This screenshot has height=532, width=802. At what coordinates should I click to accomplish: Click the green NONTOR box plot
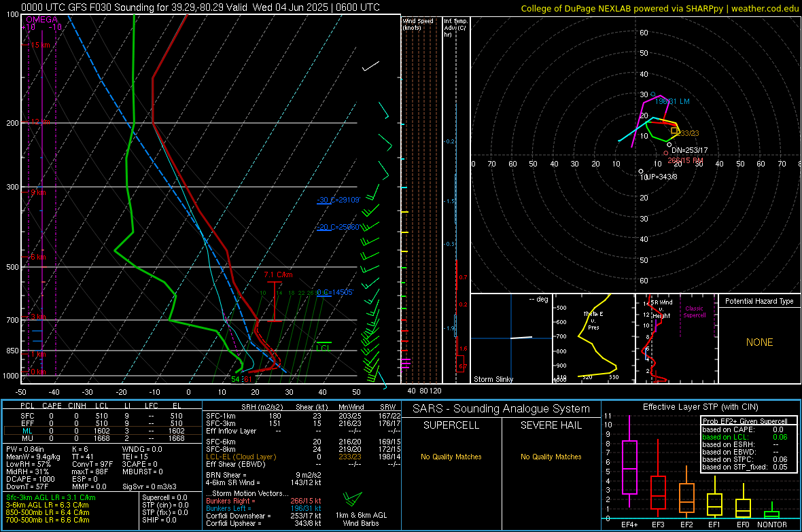pos(771,511)
